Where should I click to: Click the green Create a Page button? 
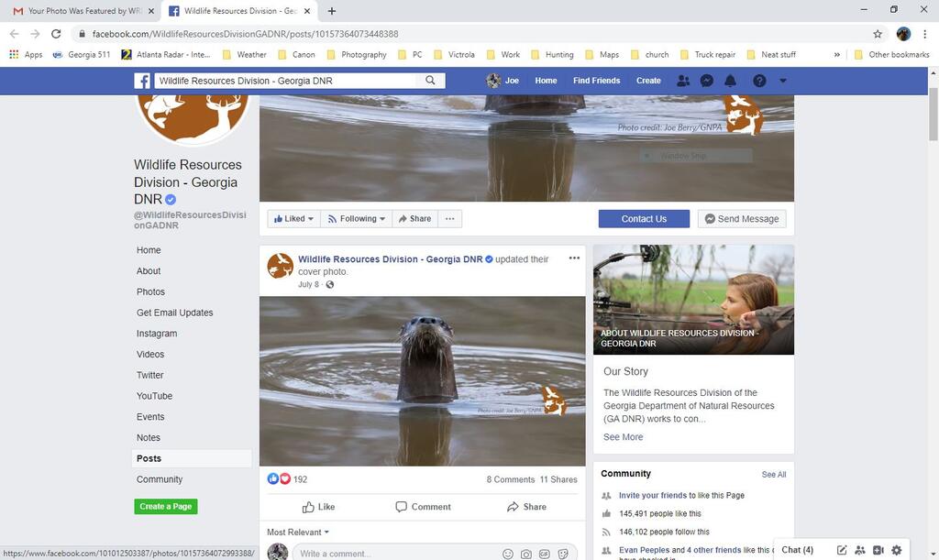(x=166, y=507)
